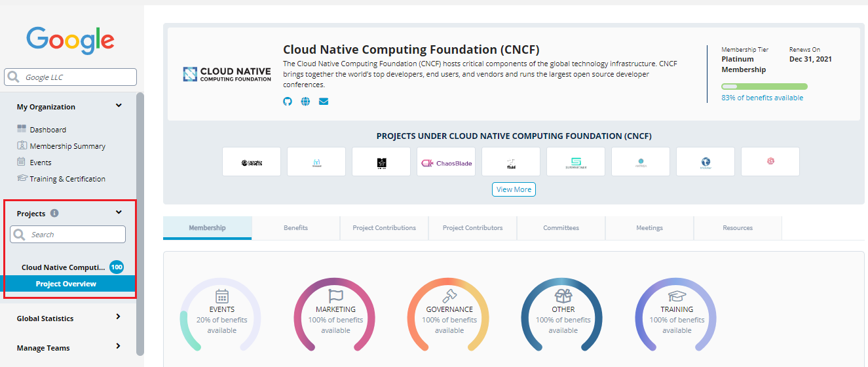Viewport: 868px width, 367px height.
Task: Open Membership Summary in sidebar
Action: pyautogui.click(x=67, y=146)
